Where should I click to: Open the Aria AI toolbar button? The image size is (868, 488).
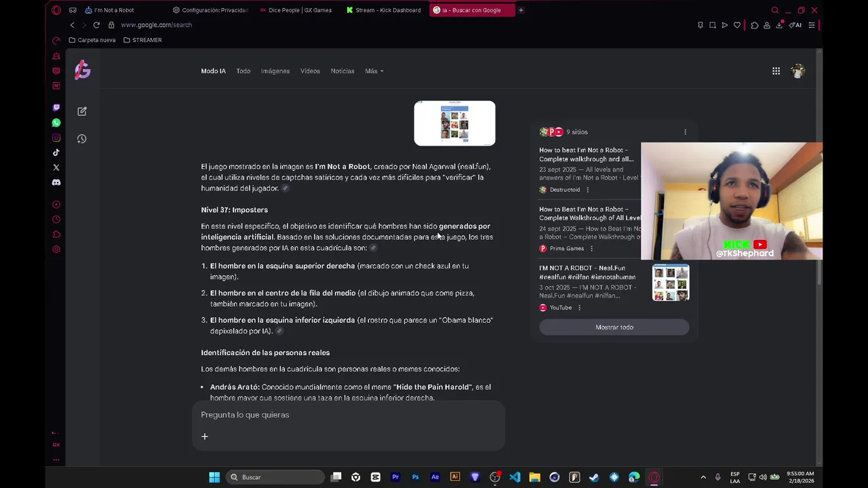(x=795, y=25)
